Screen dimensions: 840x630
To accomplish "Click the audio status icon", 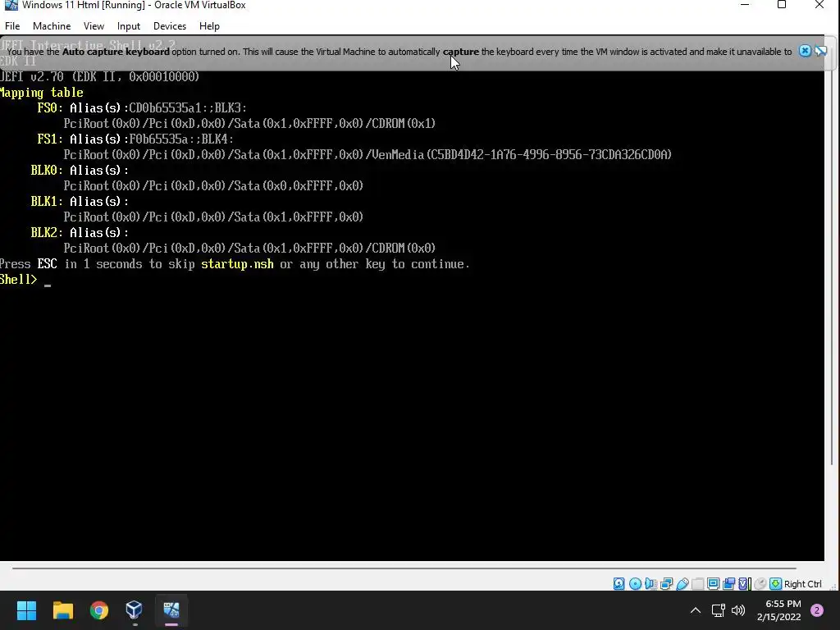I will [x=651, y=583].
